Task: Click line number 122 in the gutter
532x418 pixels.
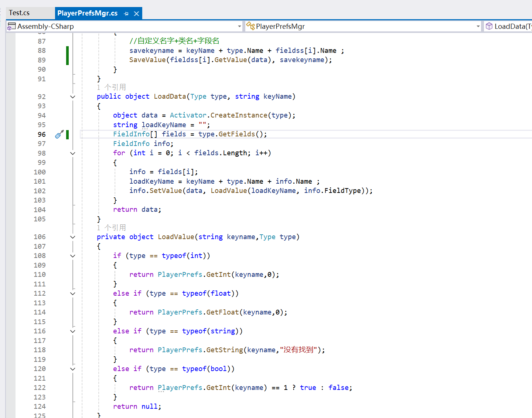Action: [40, 387]
